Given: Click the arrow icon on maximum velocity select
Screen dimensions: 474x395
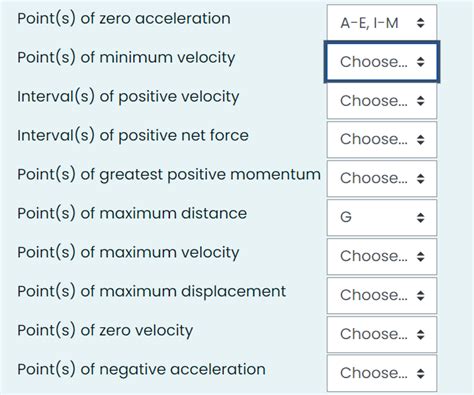Looking at the screenshot, I should point(421,256).
